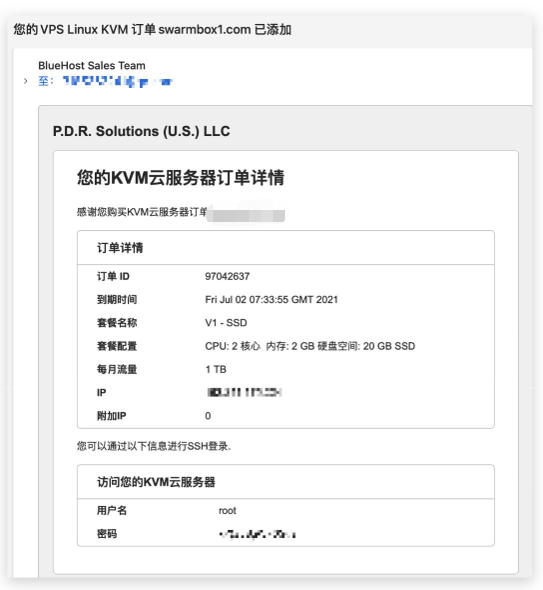Click the blurred recipient email address
This screenshot has height=590, width=543.
(x=117, y=81)
